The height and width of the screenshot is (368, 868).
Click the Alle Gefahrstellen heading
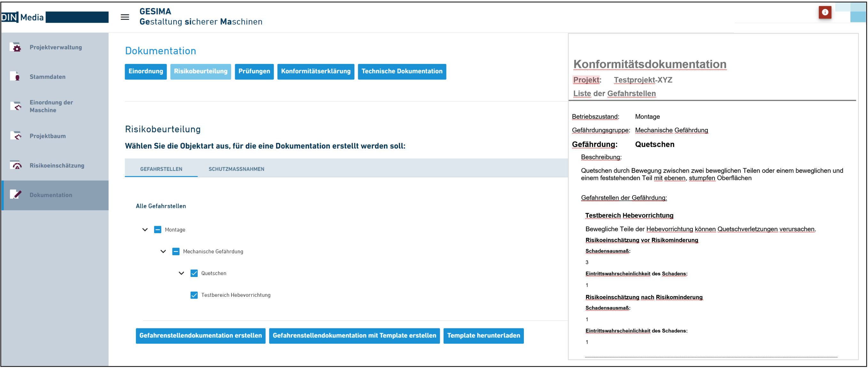click(161, 206)
